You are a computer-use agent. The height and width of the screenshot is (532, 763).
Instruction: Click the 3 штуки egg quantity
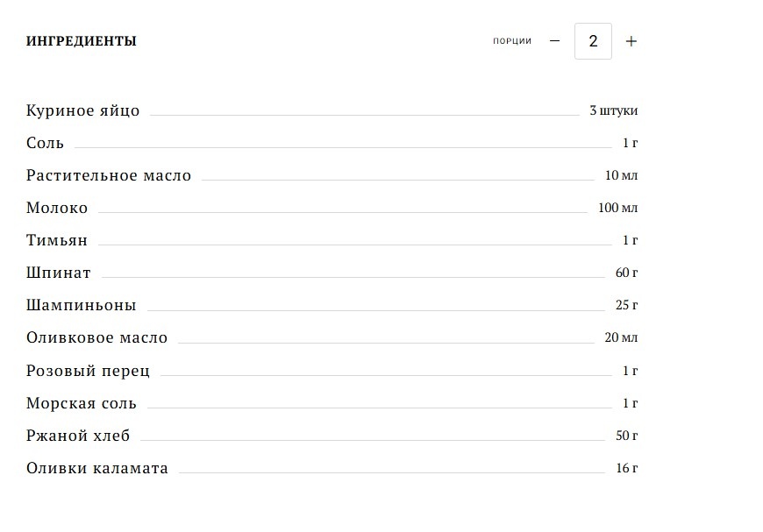tap(614, 111)
